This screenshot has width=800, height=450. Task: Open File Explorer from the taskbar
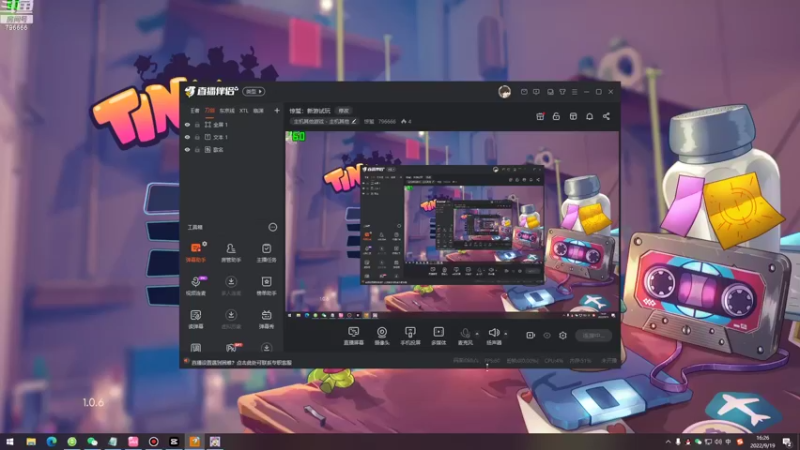click(31, 442)
